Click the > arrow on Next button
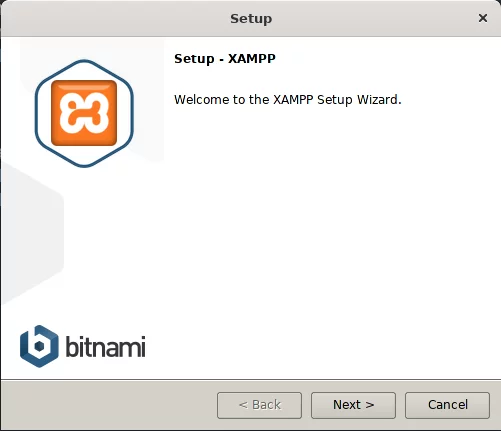Viewport: 501px width, 431px height. coord(369,405)
